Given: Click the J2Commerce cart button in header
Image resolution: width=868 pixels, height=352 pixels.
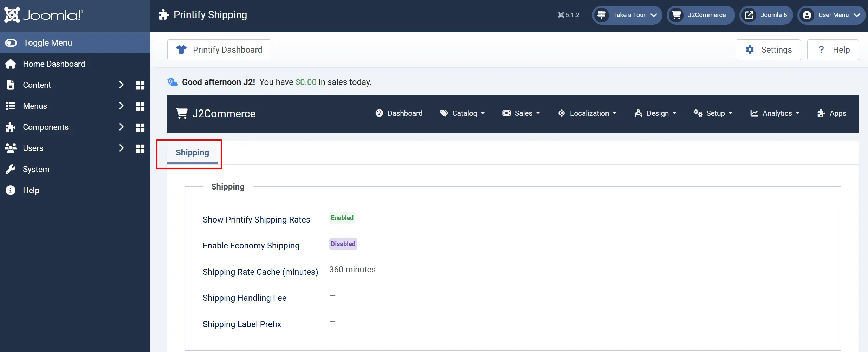Looking at the screenshot, I should (701, 15).
